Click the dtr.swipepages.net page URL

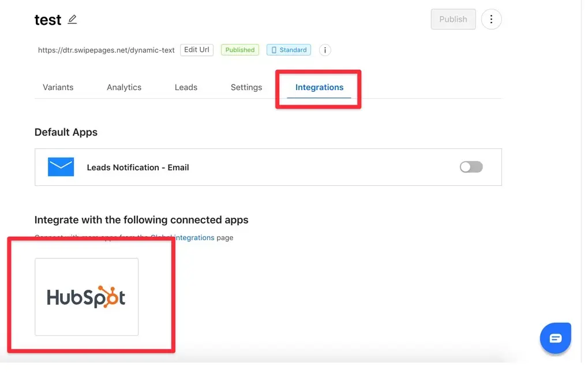[106, 50]
